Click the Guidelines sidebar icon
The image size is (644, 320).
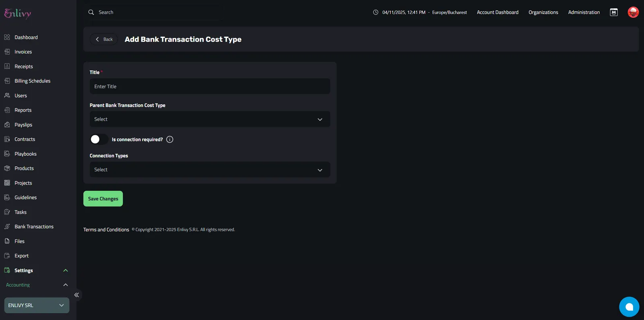click(x=7, y=197)
